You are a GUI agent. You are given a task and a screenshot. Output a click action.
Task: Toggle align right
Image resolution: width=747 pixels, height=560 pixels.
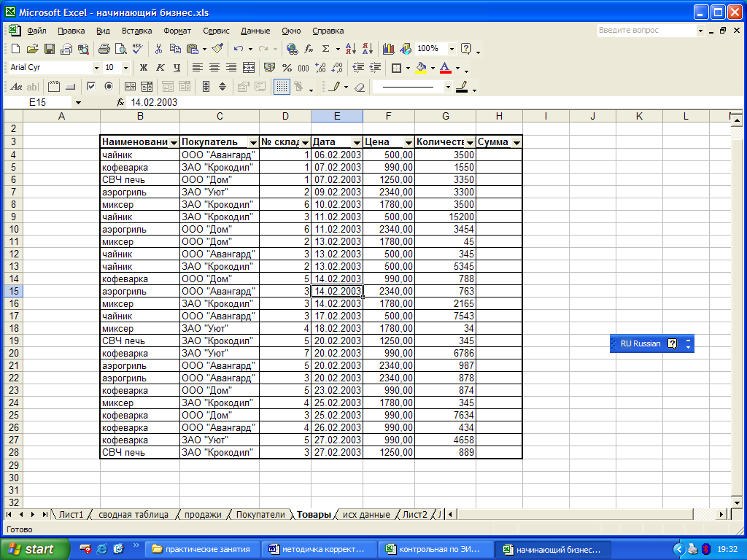pos(231,68)
